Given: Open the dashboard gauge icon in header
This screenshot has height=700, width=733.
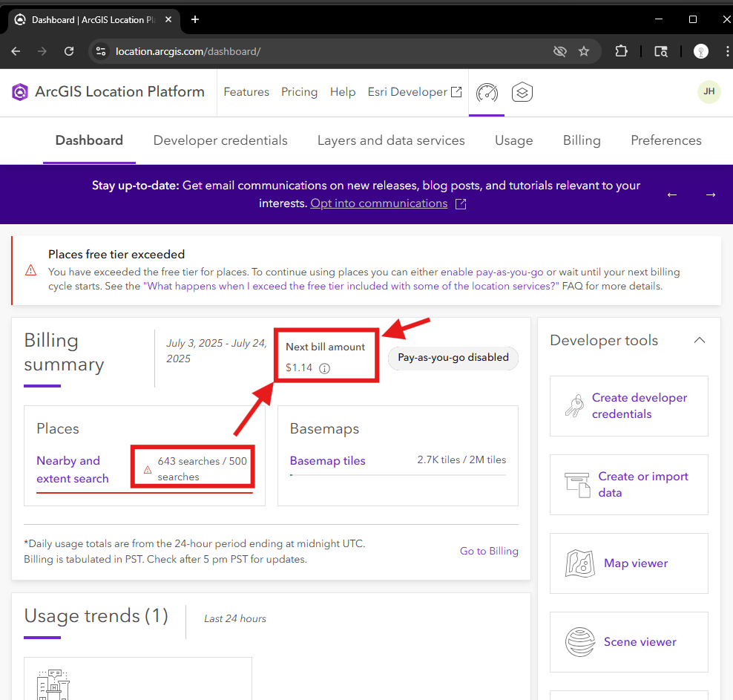Looking at the screenshot, I should [x=487, y=93].
